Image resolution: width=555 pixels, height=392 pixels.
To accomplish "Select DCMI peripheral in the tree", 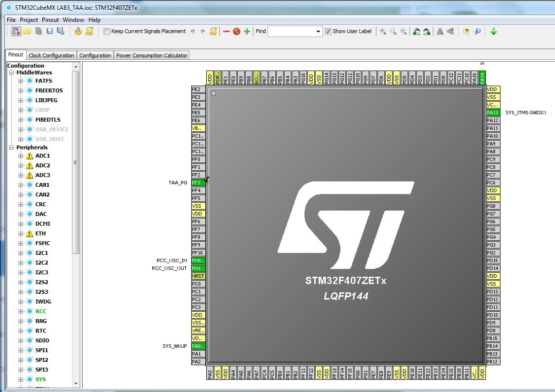I will tap(43, 224).
